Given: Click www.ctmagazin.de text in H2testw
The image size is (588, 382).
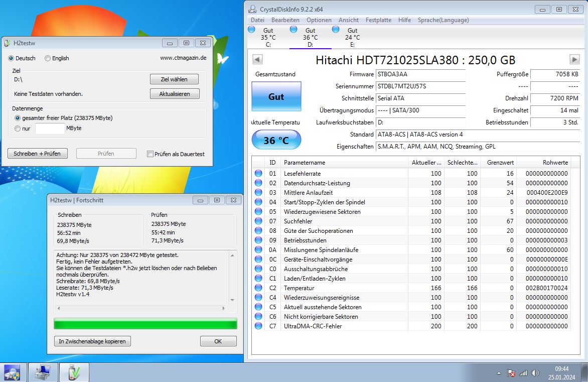Looking at the screenshot, I should click(x=183, y=58).
